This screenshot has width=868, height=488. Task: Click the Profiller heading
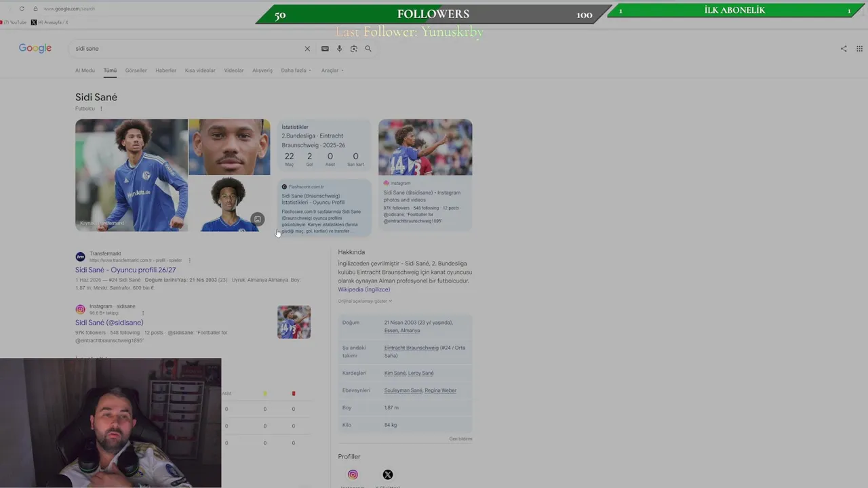[x=349, y=457]
